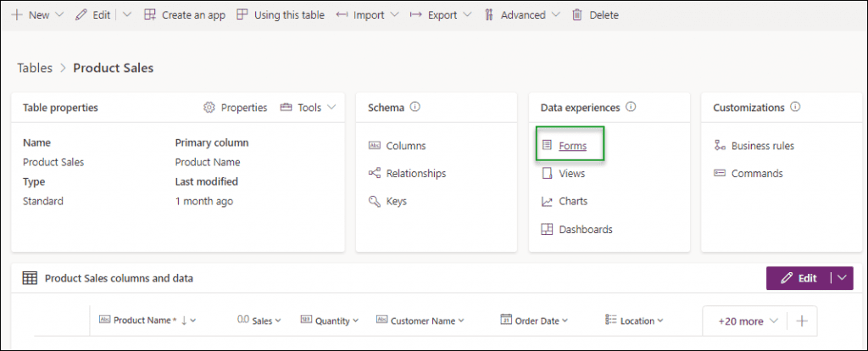Click the Business rules flow icon

tap(720, 146)
